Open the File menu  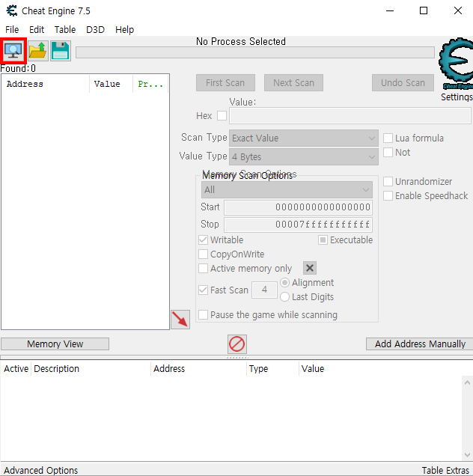[12, 30]
